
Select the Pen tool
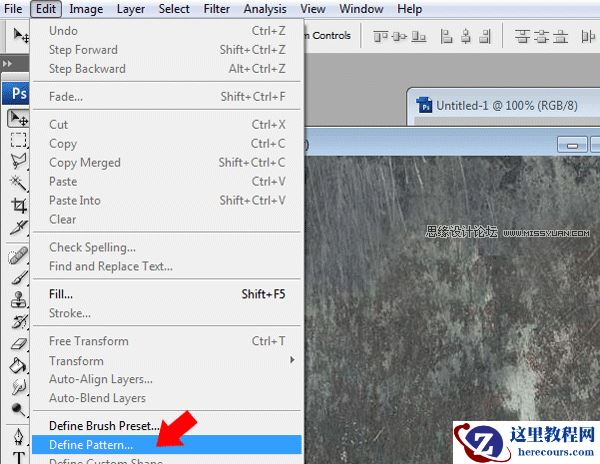pyautogui.click(x=18, y=437)
